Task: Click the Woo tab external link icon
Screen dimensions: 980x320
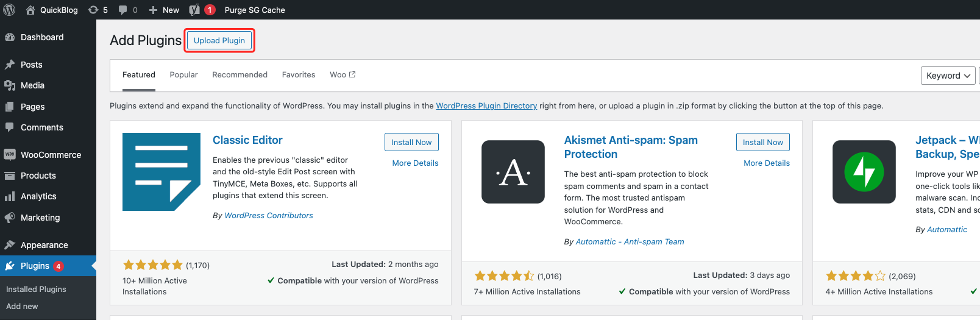Action: click(352, 74)
